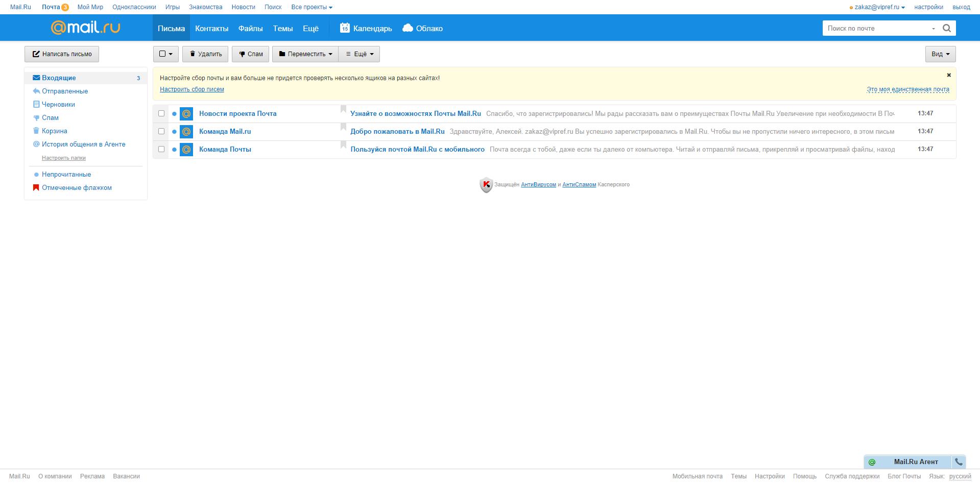This screenshot has width=980, height=483.
Task: Click the phone icon in Mail.Ru Agent bar
Action: pos(959,462)
